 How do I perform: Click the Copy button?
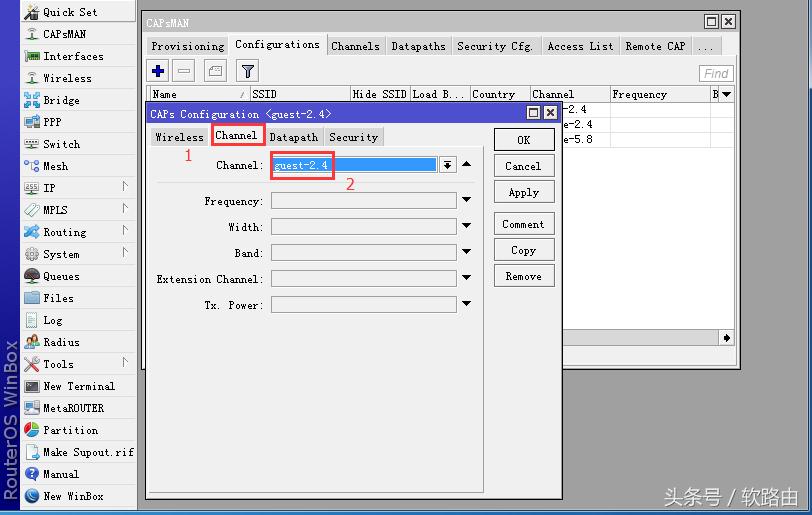click(x=524, y=250)
